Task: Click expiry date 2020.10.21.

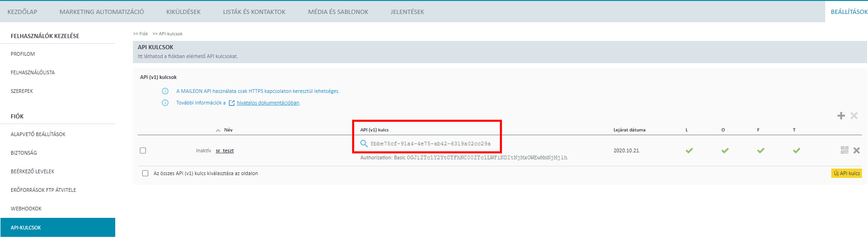Action: (x=627, y=150)
